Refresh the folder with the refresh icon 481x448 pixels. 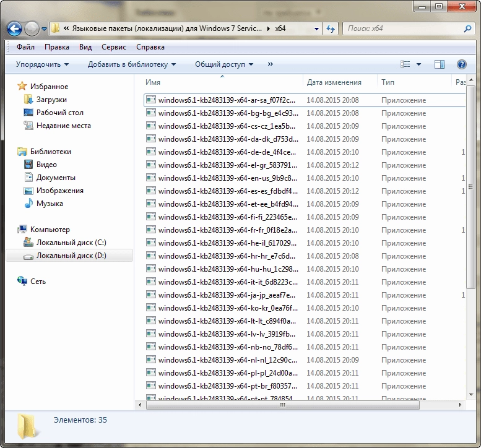click(x=331, y=29)
